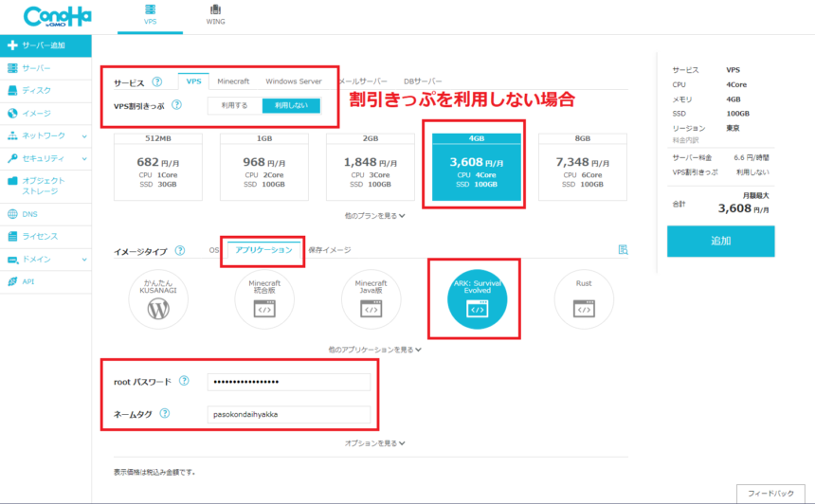Viewport: 815px width, 504px height.
Task: Focus the root パスワード field
Action: coord(289,382)
